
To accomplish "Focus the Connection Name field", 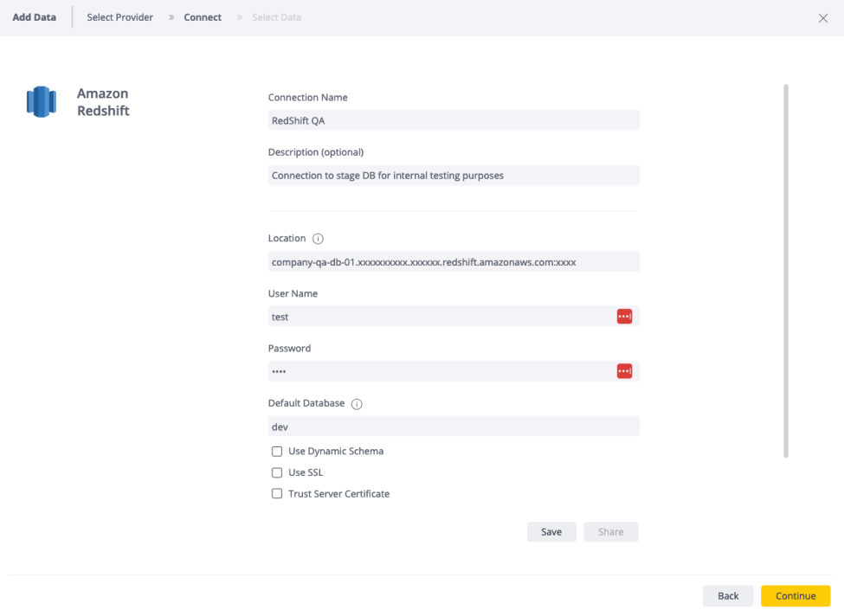I will coord(454,120).
